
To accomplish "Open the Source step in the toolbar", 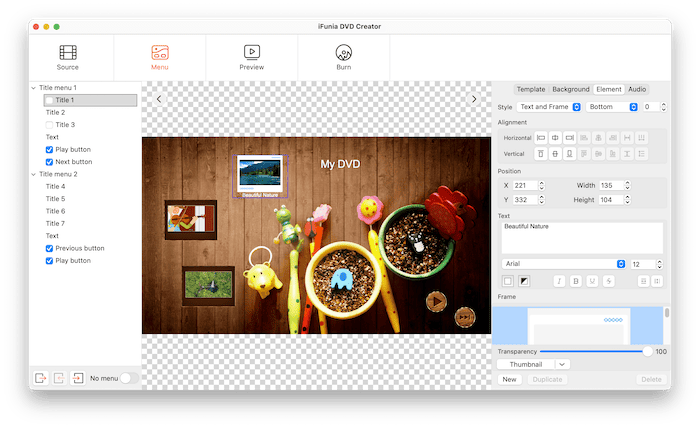I will pyautogui.click(x=68, y=57).
